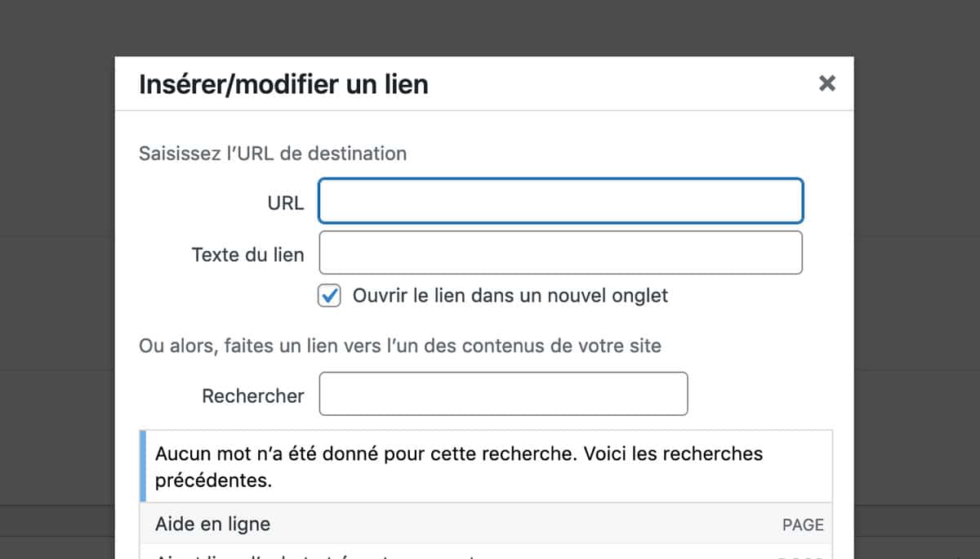
Task: Click the Texte du lien label
Action: tap(247, 254)
